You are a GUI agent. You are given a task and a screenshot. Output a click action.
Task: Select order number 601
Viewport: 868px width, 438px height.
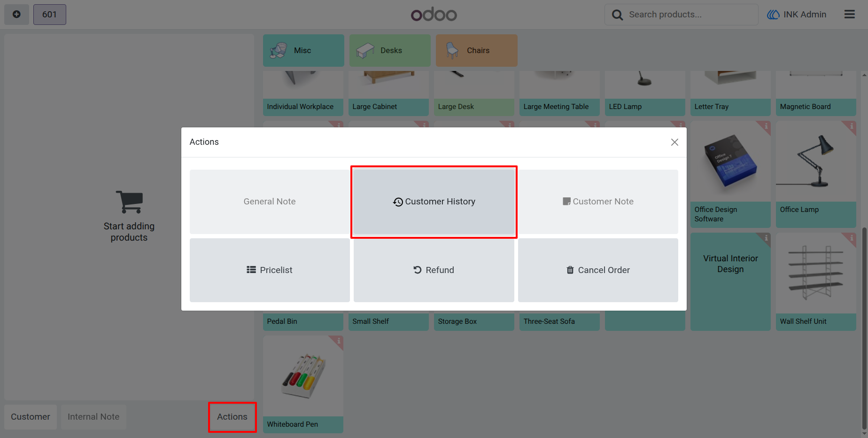[49, 15]
